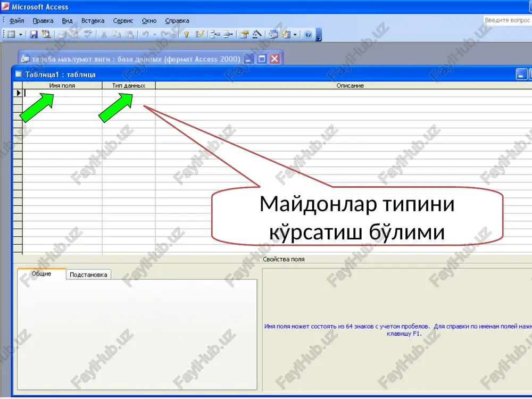The height and width of the screenshot is (399, 532).
Task: Click the first row's Описание cell
Action: click(x=344, y=93)
